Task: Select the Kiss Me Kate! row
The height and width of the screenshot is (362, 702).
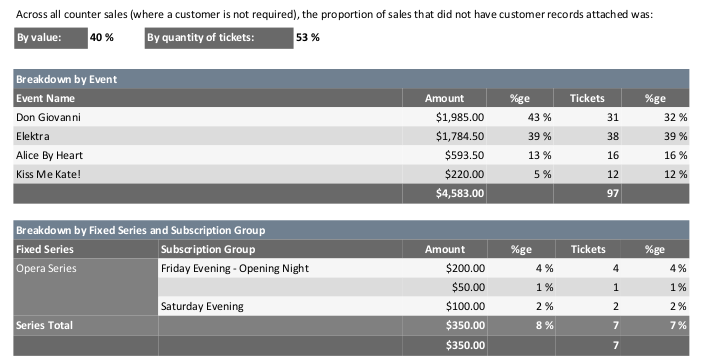Action: pyautogui.click(x=351, y=174)
